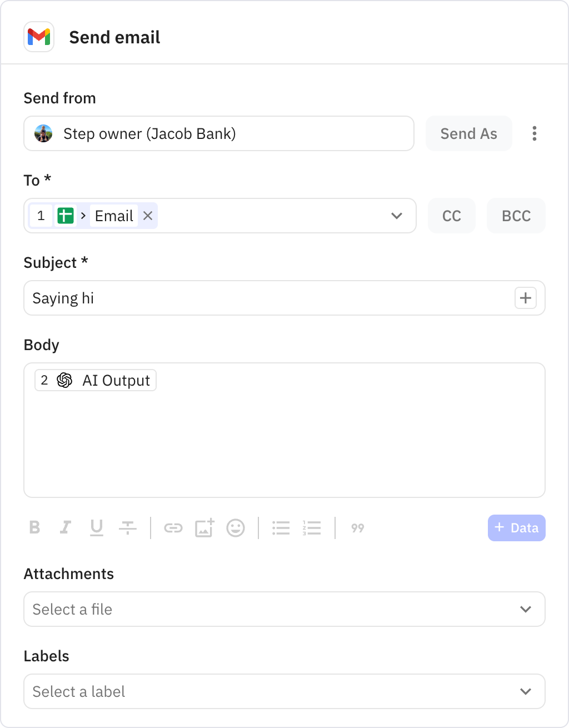
Task: Insert Data into the email body
Action: 516,528
